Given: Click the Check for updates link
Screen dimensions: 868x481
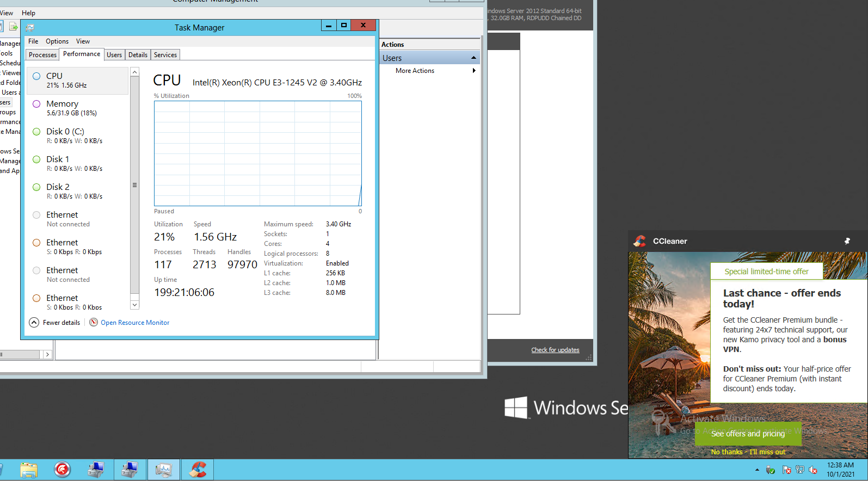Looking at the screenshot, I should pyautogui.click(x=555, y=350).
